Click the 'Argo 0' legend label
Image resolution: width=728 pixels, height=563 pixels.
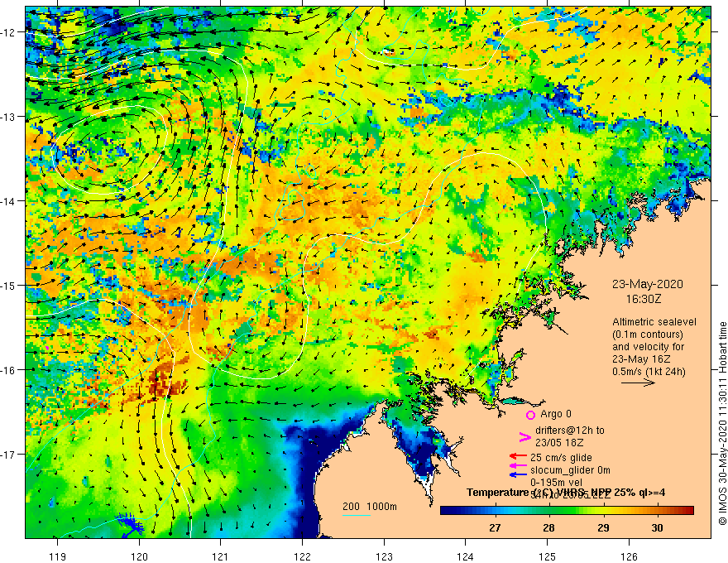[x=556, y=414]
